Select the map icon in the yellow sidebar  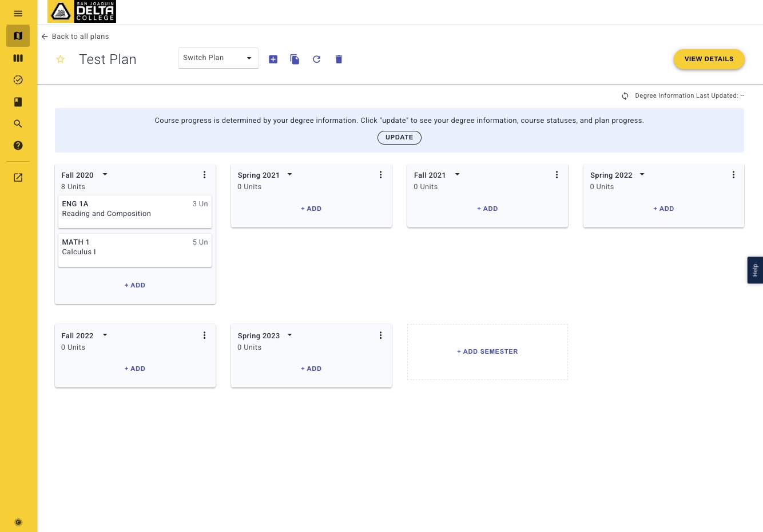click(18, 35)
